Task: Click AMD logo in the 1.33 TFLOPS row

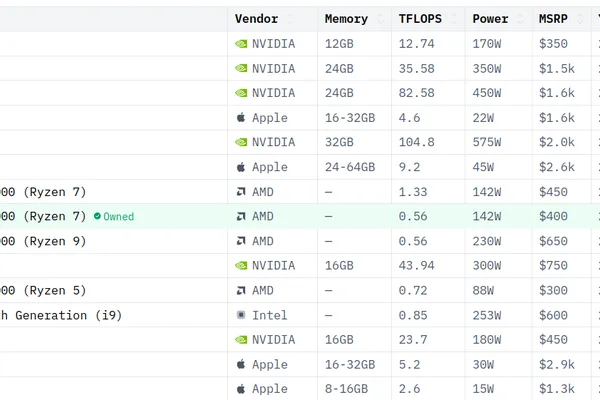Action: (241, 191)
